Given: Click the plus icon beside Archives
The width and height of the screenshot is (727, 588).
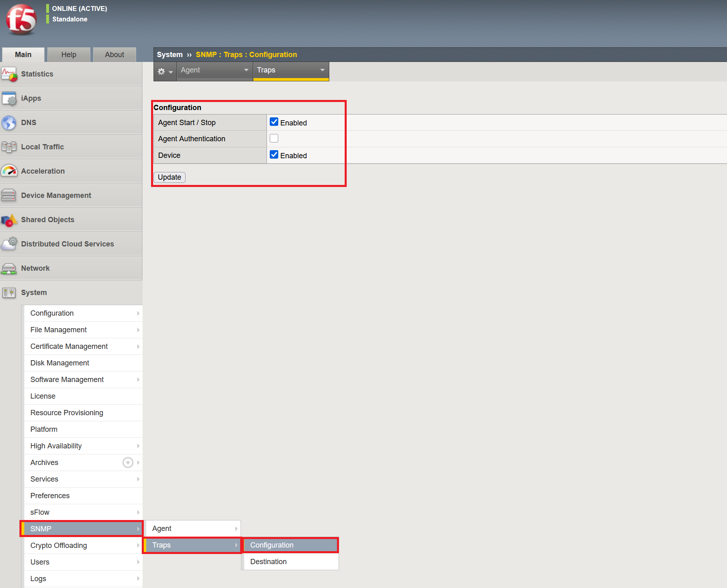Looking at the screenshot, I should coord(128,463).
